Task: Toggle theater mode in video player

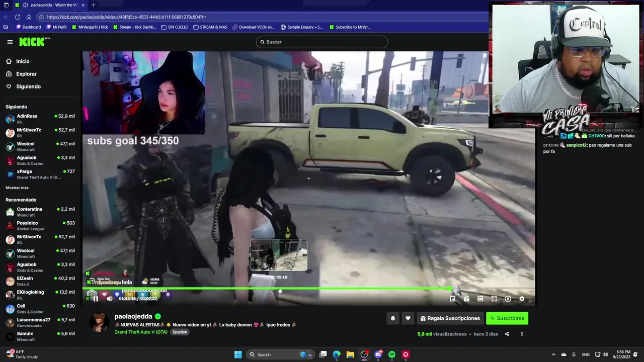Action: pos(480,299)
